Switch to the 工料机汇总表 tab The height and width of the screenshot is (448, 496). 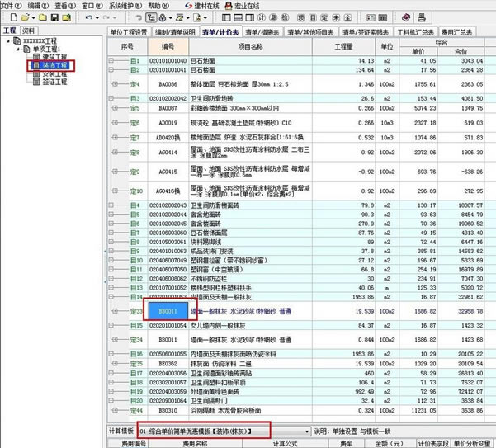(415, 32)
